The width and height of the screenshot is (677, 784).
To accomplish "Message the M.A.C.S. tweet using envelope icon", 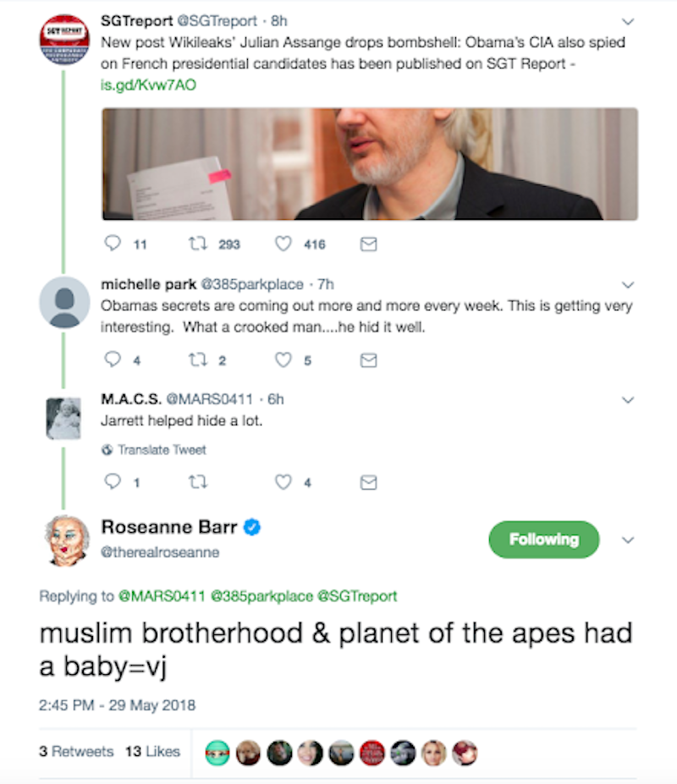I will [x=368, y=483].
